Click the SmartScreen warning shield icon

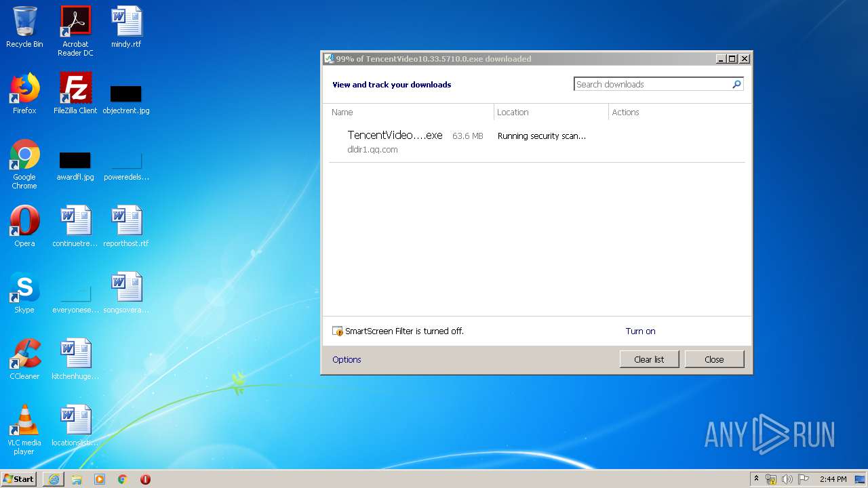(338, 331)
